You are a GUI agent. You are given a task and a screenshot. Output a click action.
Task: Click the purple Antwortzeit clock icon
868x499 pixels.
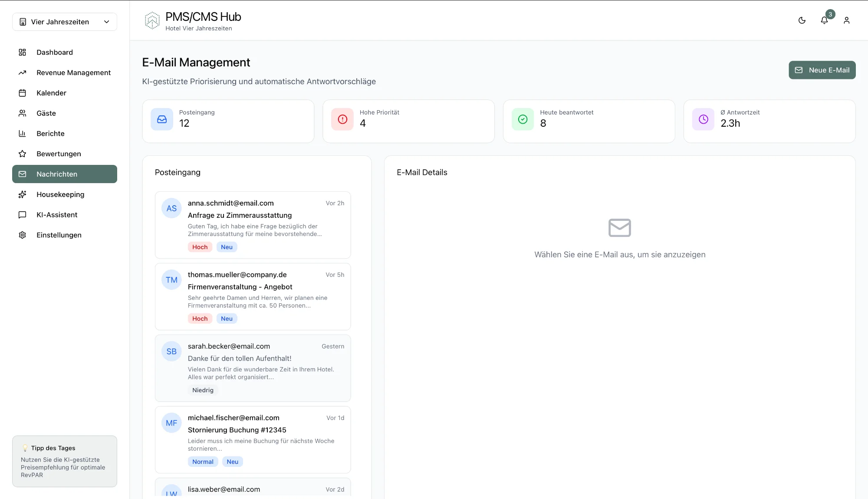703,119
